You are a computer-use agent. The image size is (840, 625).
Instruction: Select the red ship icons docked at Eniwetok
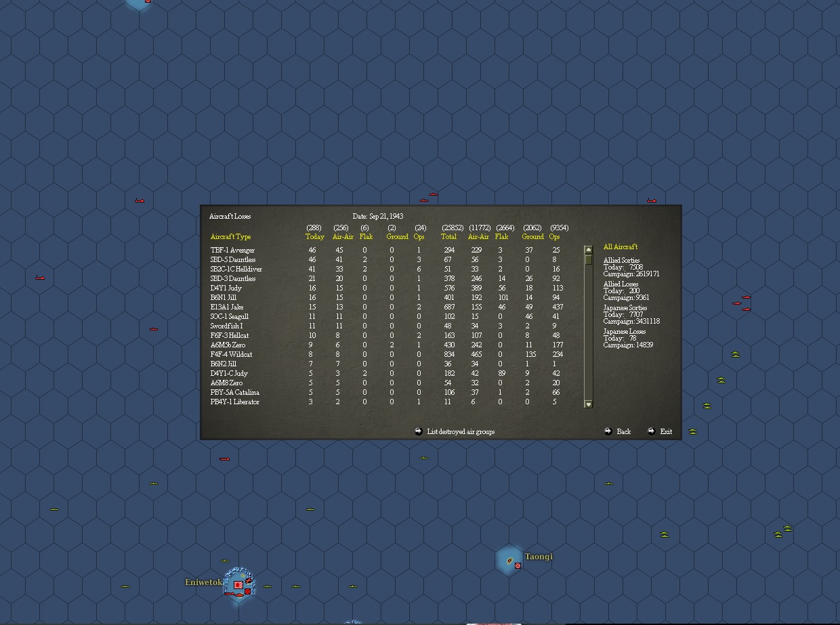coord(234,595)
